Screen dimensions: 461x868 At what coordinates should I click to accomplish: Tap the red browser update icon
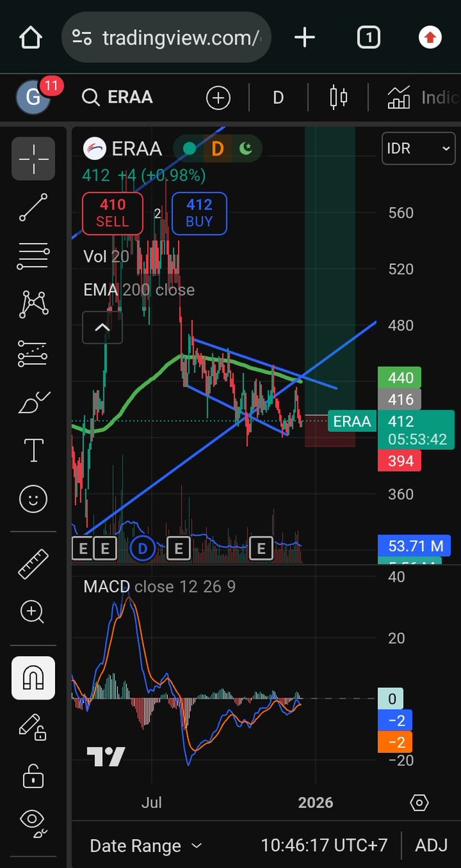pyautogui.click(x=430, y=38)
